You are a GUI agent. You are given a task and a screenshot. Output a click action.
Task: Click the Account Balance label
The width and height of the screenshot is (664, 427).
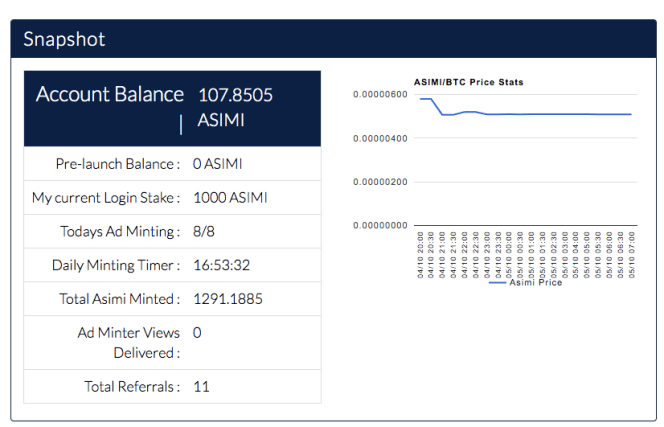110,95
